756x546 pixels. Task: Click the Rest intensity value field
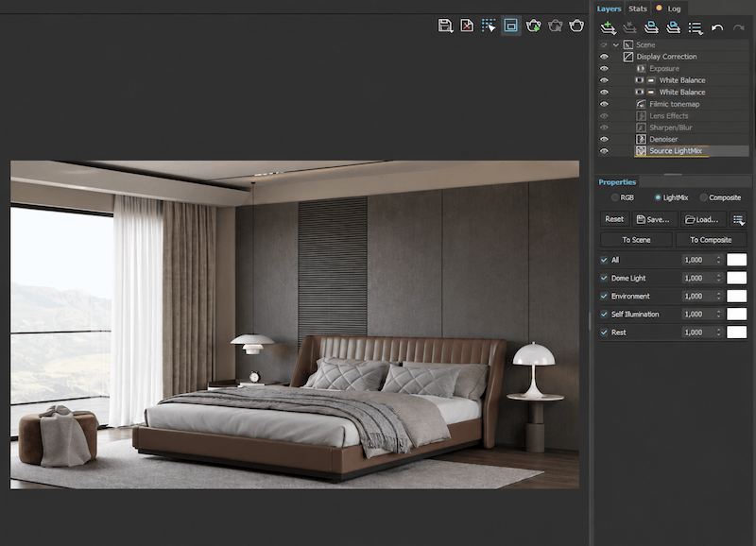698,332
